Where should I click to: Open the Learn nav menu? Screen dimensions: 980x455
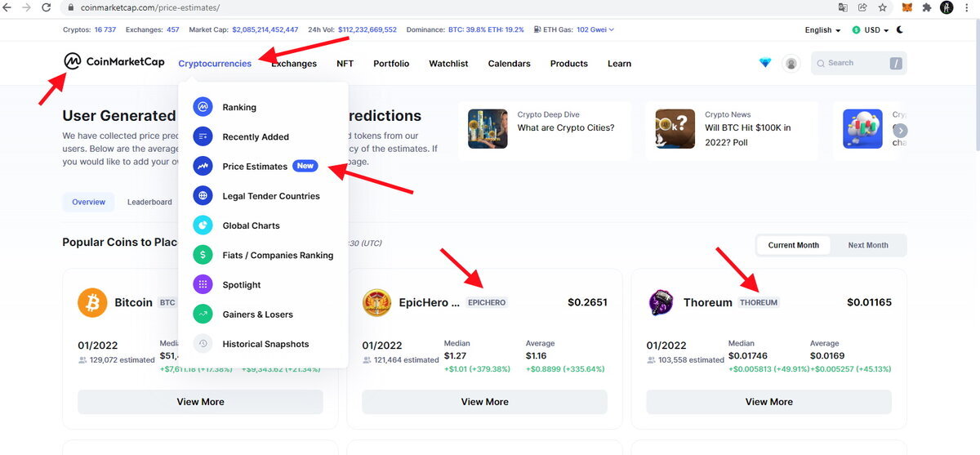click(x=619, y=64)
